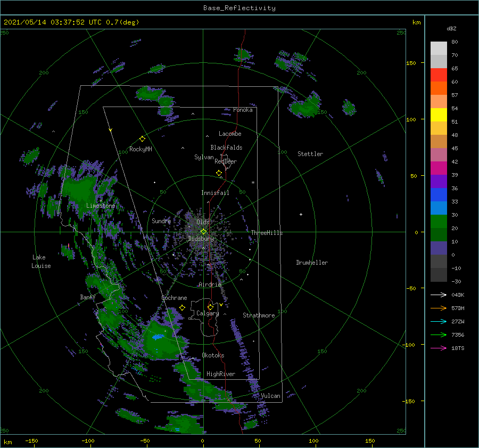Click the cyan 27ZW arrow in legend
Image resolution: width=479 pixels, height=448 pixels.
(x=439, y=321)
